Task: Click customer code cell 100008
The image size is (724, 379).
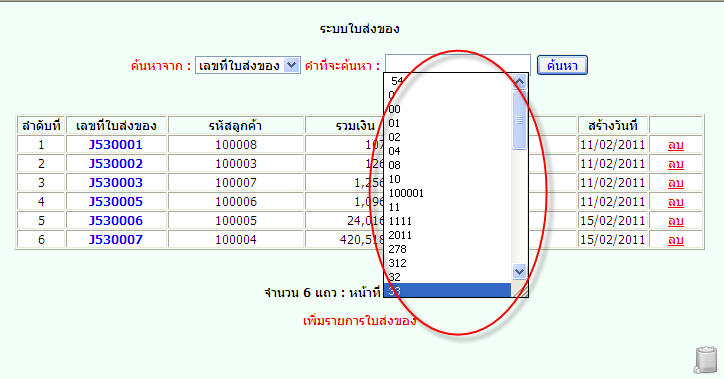Action: tap(236, 144)
